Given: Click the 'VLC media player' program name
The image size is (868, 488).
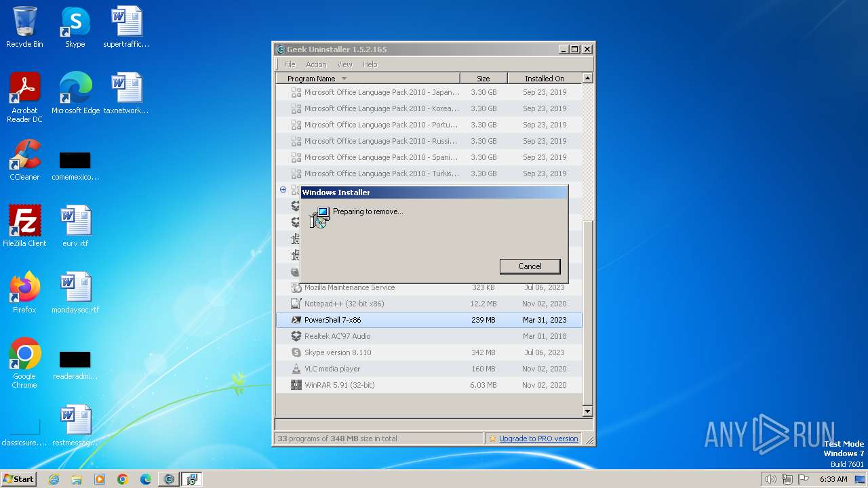Looking at the screenshot, I should [x=332, y=369].
